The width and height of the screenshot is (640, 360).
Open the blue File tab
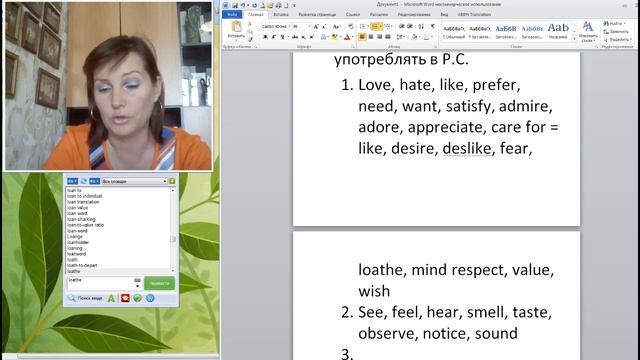(x=232, y=15)
